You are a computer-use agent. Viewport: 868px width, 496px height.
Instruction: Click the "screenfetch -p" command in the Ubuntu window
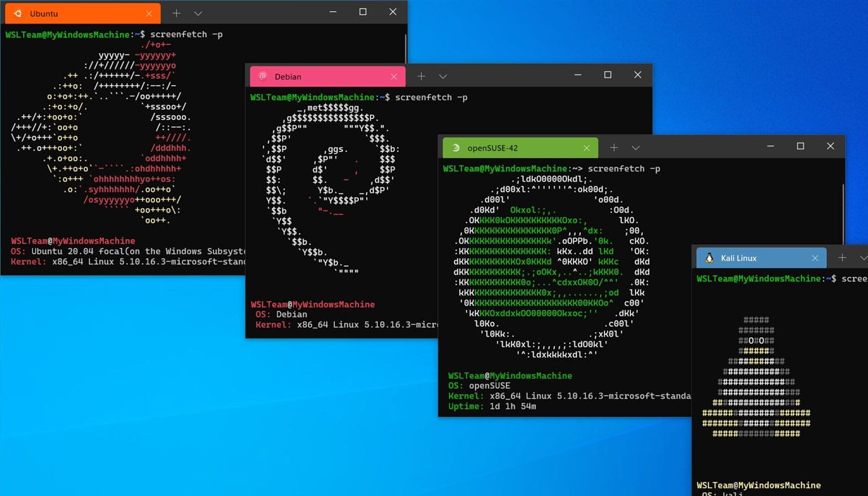[x=186, y=35]
